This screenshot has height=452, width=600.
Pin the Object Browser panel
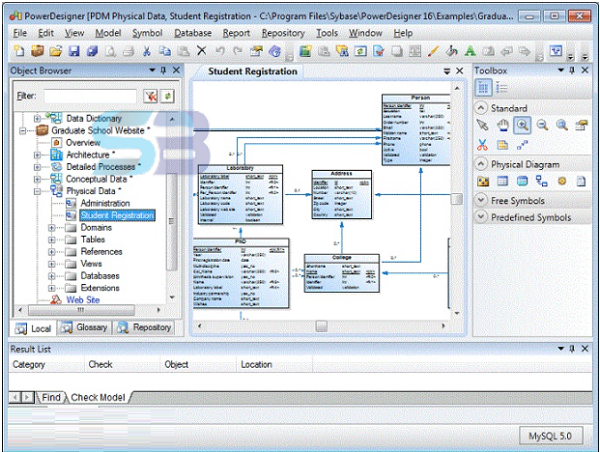point(163,70)
